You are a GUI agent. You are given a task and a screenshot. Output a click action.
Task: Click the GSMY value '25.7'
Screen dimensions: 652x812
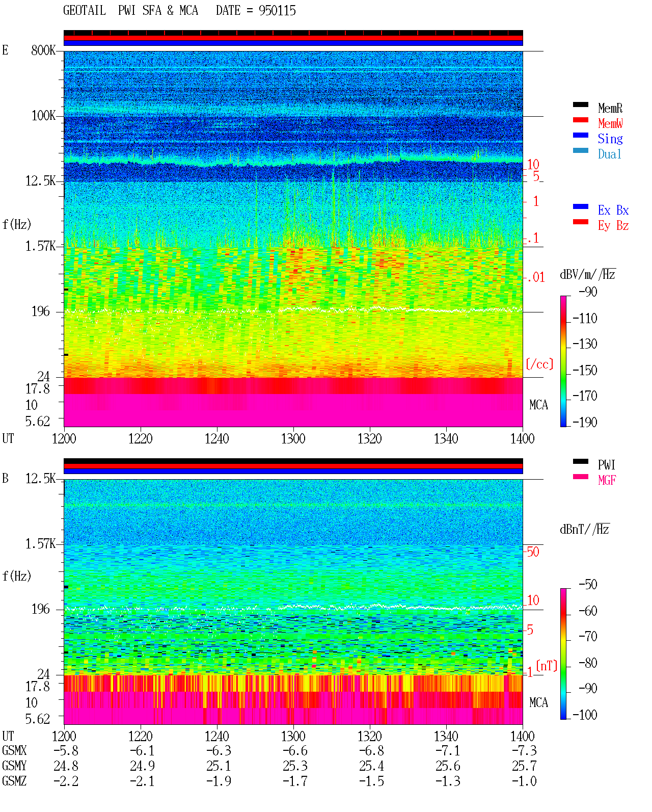tap(524, 766)
